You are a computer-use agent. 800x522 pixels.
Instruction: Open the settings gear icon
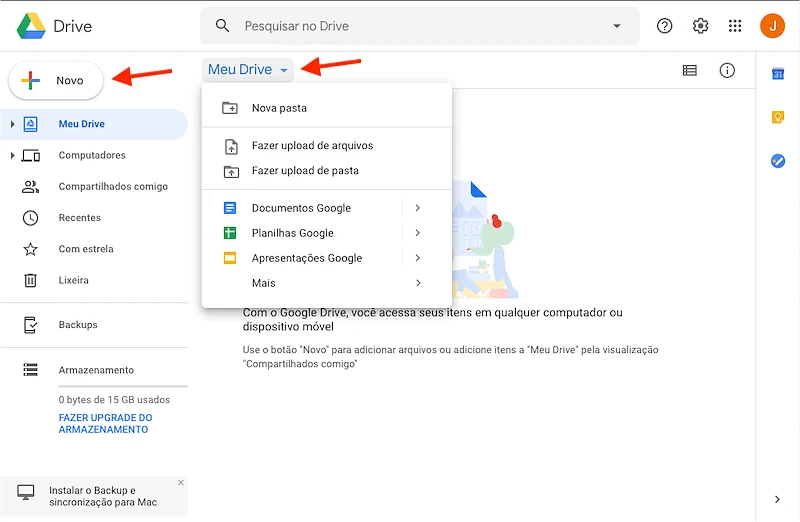tap(700, 26)
